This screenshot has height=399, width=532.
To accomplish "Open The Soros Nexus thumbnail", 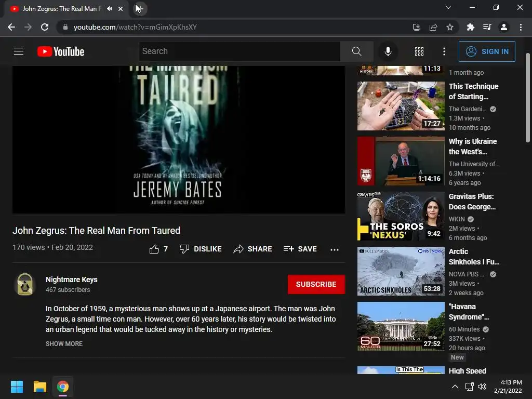I will click(401, 216).
